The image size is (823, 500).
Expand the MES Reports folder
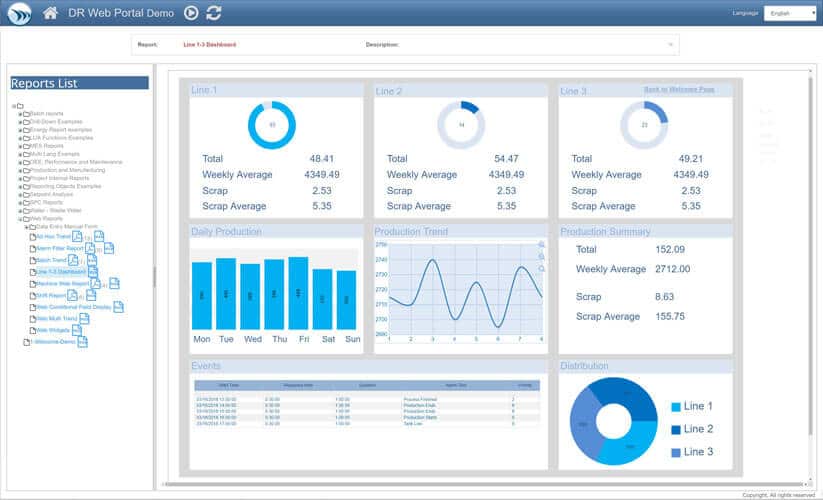click(20, 146)
